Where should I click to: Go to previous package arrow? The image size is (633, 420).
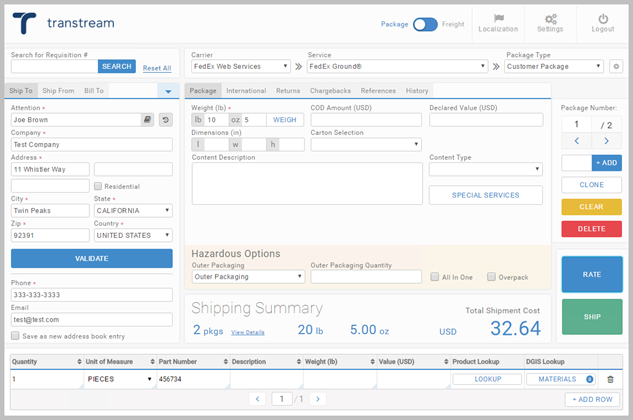pos(576,141)
